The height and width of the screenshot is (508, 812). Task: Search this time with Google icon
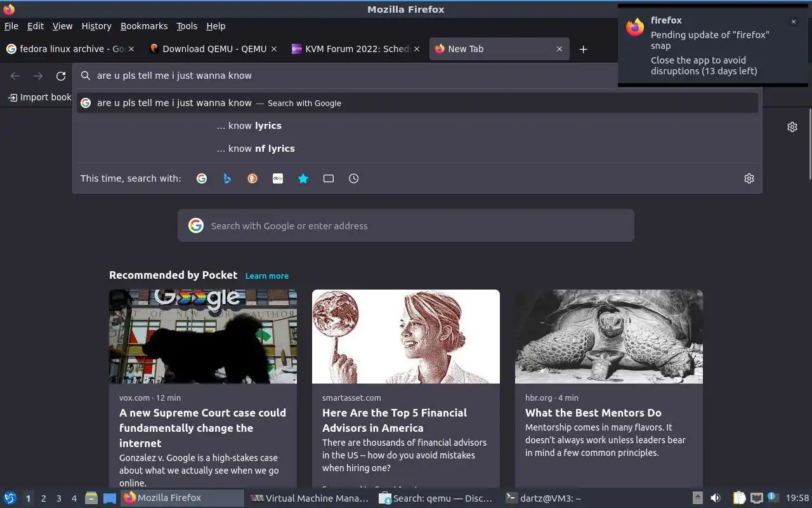[202, 178]
